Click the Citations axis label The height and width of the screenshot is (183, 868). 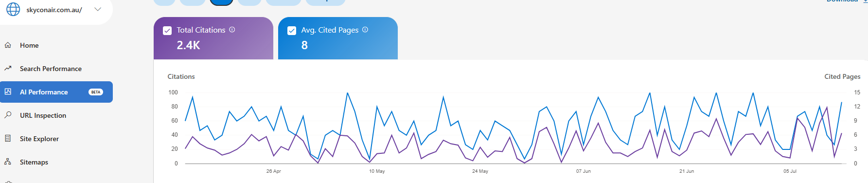point(181,76)
